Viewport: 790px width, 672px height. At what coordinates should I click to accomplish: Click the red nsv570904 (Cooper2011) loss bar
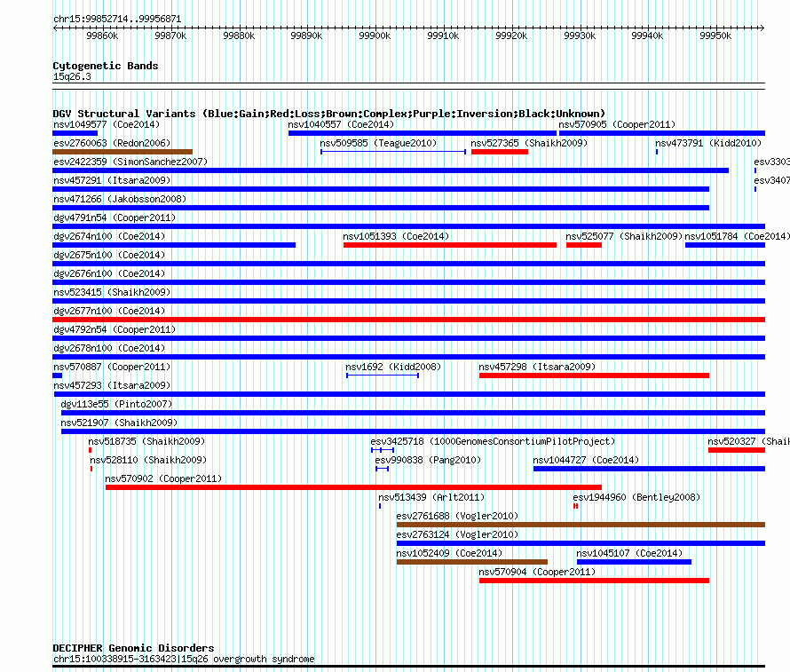[x=594, y=581]
